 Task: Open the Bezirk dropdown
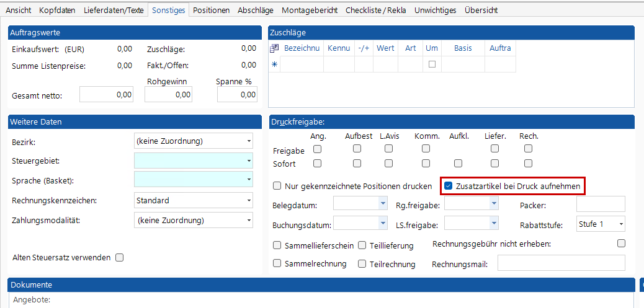tap(249, 141)
